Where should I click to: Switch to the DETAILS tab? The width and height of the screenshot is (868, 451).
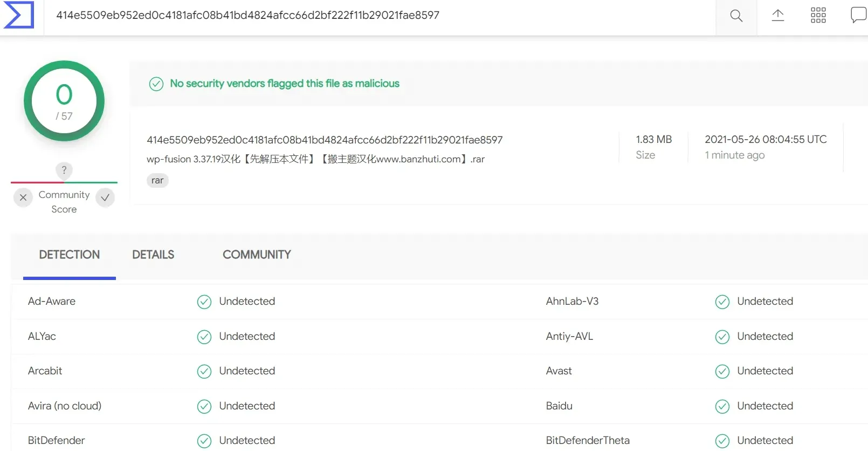(153, 255)
